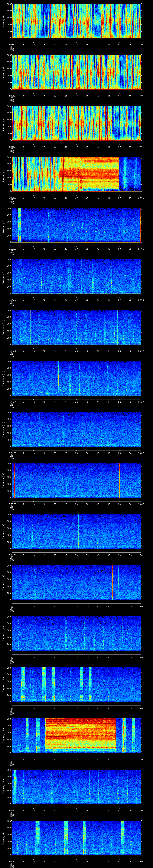Viewport: 153px width, 868px height.
Task: Click the 21:00 end time label
Action: 141,249
